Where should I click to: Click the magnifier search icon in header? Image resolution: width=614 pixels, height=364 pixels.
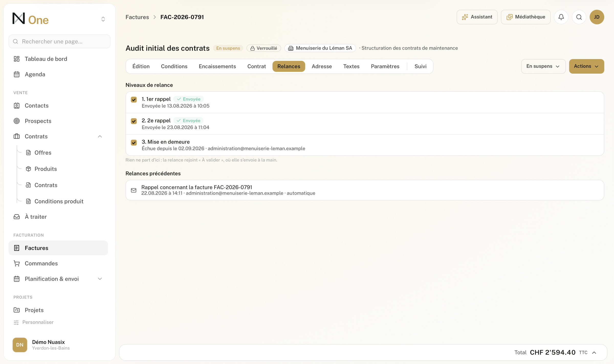pyautogui.click(x=579, y=17)
